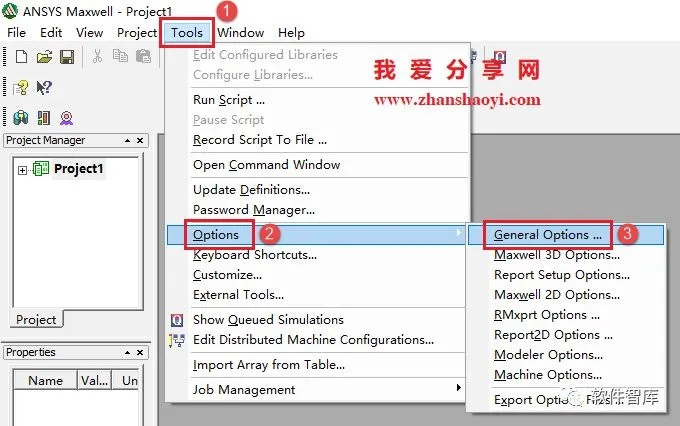Expand the Job Management submenu arrow
The image size is (680, 426).
pyautogui.click(x=458, y=387)
